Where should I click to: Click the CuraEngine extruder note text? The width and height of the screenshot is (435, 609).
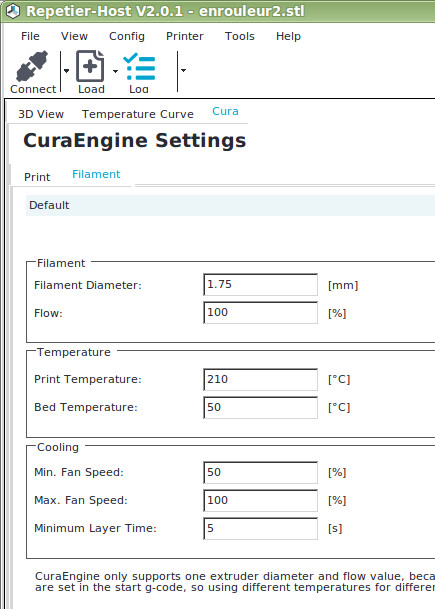click(235, 581)
